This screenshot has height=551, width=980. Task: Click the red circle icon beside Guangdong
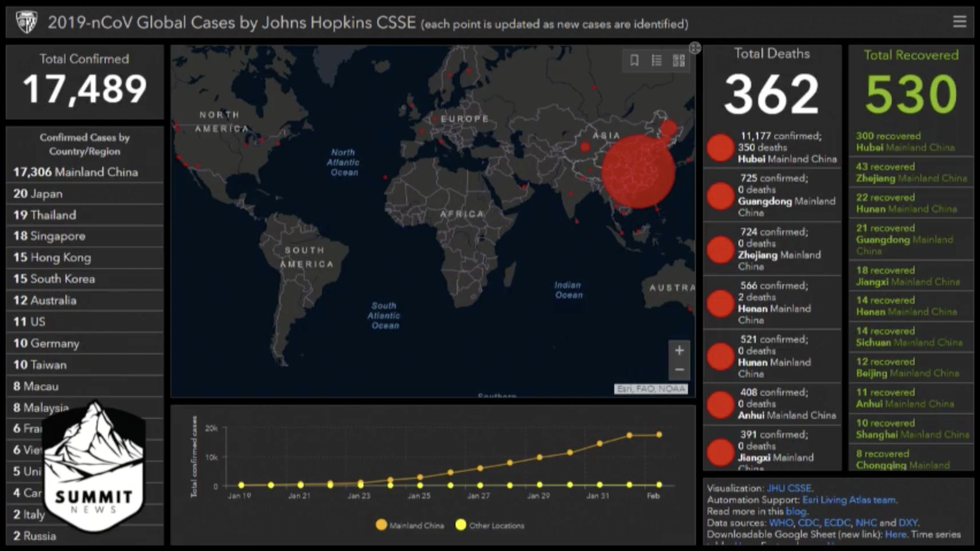coord(720,196)
